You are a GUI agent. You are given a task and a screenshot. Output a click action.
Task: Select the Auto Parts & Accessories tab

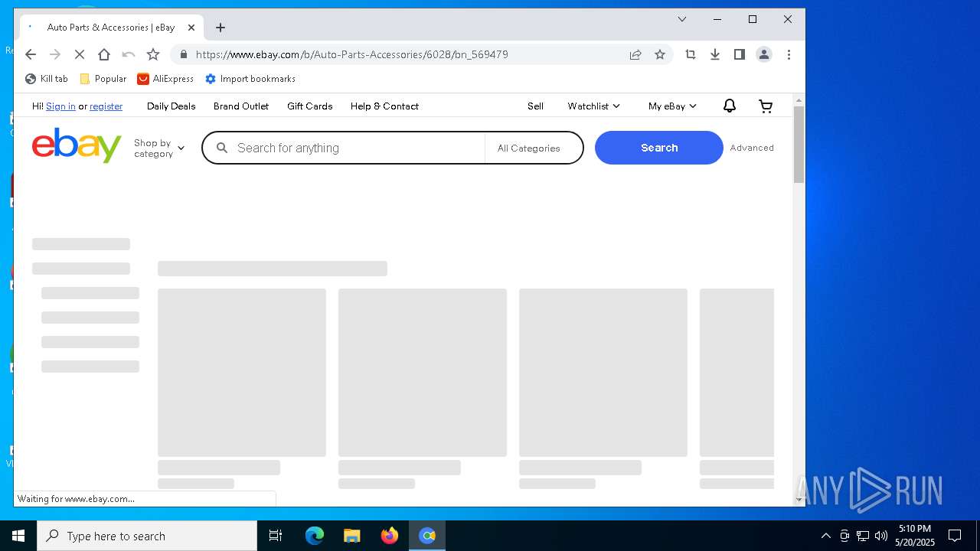[x=113, y=28]
